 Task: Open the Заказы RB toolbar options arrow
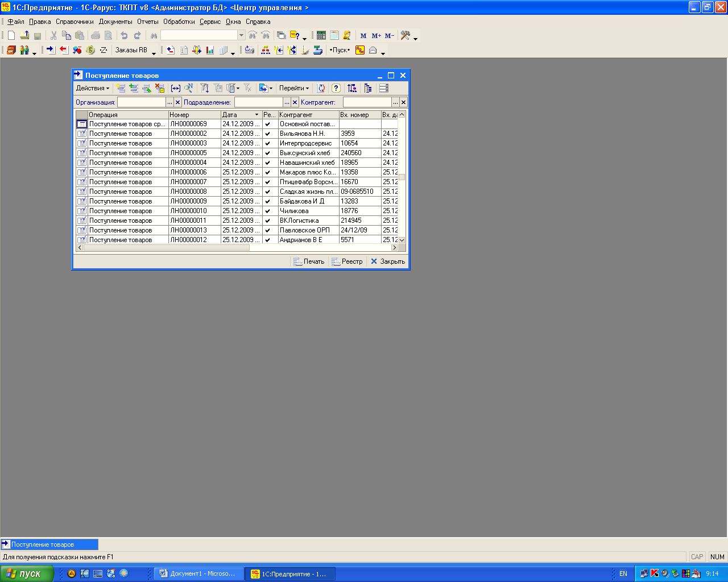click(154, 53)
